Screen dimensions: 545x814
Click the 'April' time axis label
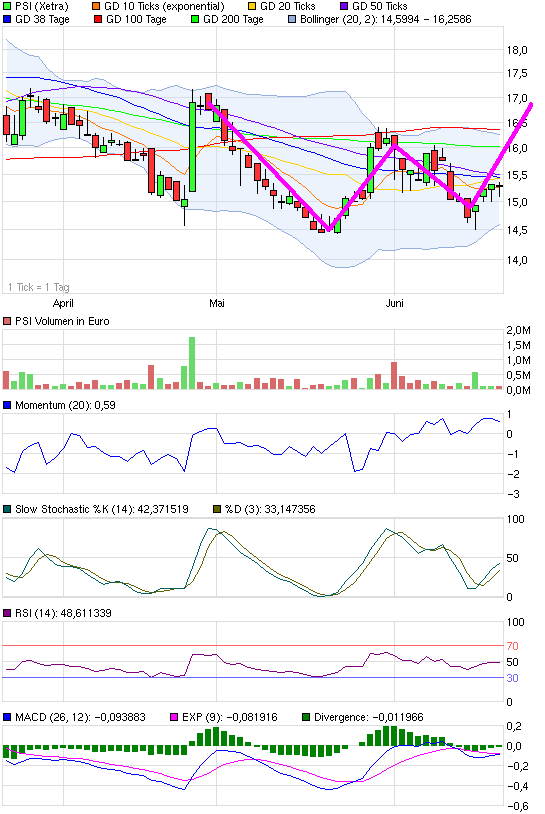(x=63, y=303)
